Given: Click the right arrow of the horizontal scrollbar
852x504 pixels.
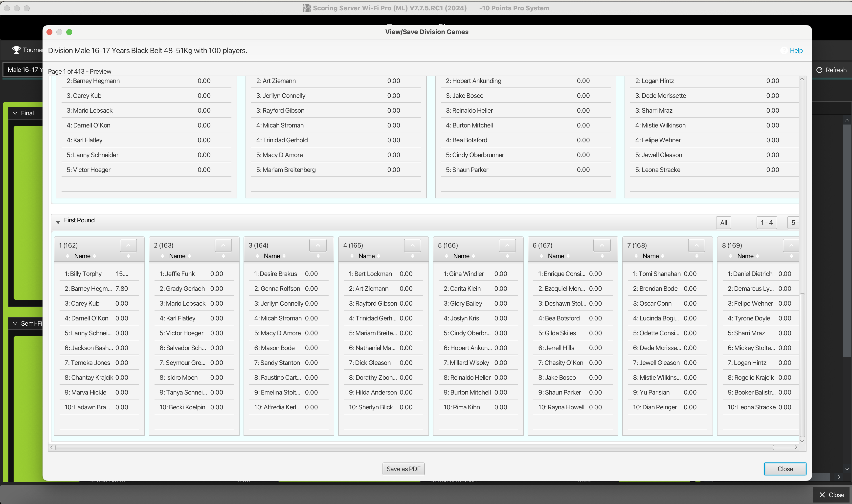Looking at the screenshot, I should click(796, 447).
